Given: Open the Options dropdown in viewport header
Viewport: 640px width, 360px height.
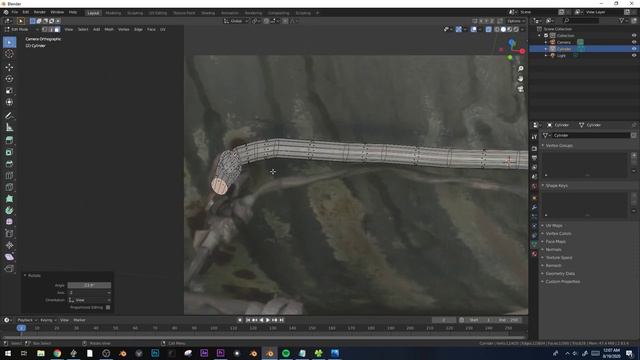Looking at the screenshot, I should pyautogui.click(x=516, y=21).
